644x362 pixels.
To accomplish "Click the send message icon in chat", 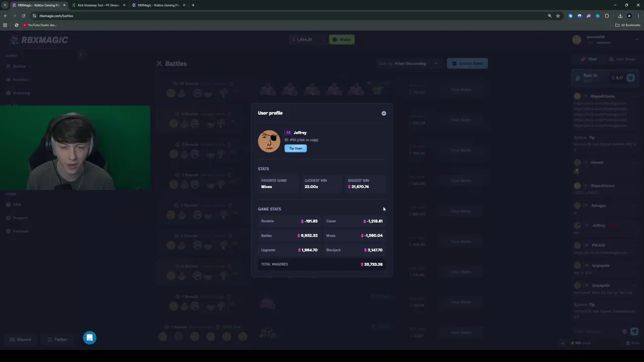I will coord(634,331).
